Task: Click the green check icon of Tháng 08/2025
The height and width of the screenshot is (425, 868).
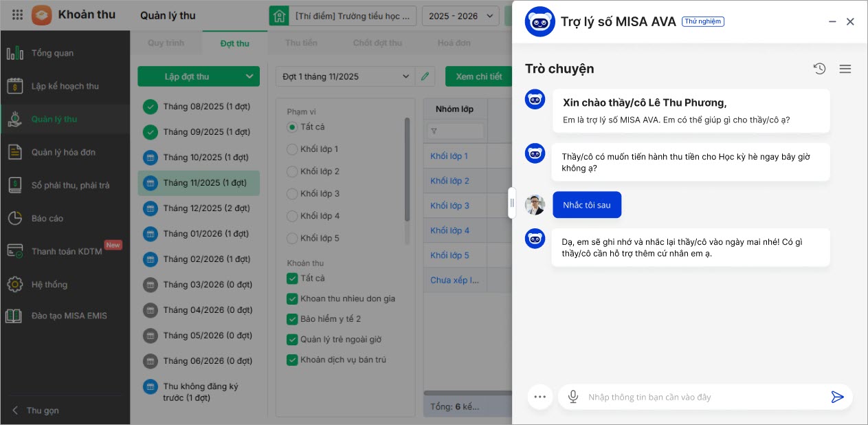Action: pos(151,107)
